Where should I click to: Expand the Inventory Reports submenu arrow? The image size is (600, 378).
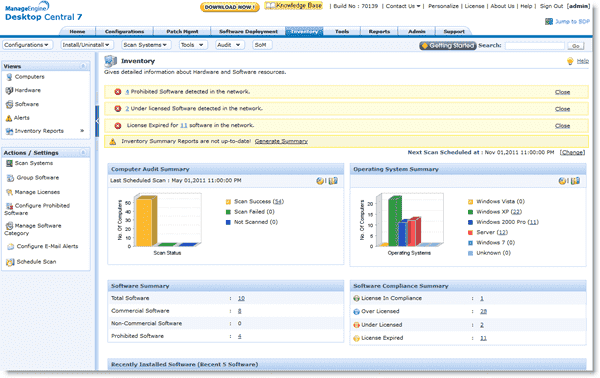point(82,131)
